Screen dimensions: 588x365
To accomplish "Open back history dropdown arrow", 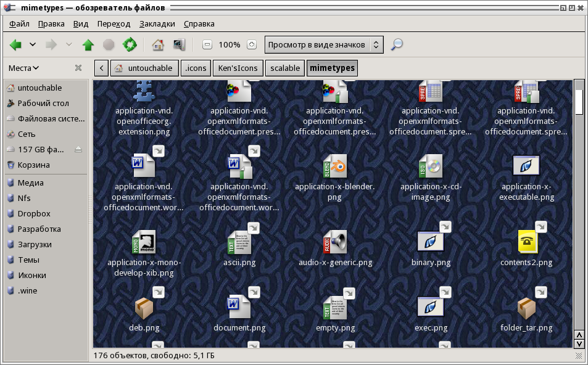I will (x=33, y=44).
